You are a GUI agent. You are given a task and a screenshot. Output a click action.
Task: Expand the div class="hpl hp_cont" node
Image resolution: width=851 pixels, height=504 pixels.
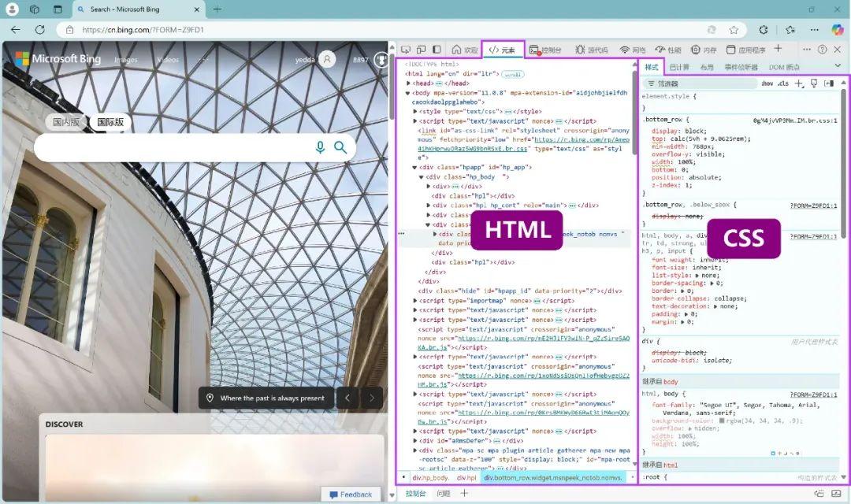coord(428,206)
